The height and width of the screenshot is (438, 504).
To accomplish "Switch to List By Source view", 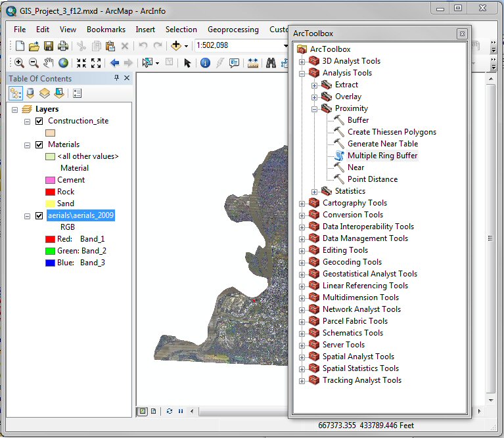I will coord(30,93).
